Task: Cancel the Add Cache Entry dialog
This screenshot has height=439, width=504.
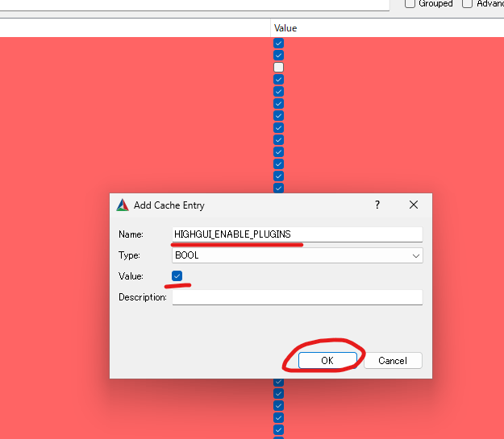Action: 393,360
